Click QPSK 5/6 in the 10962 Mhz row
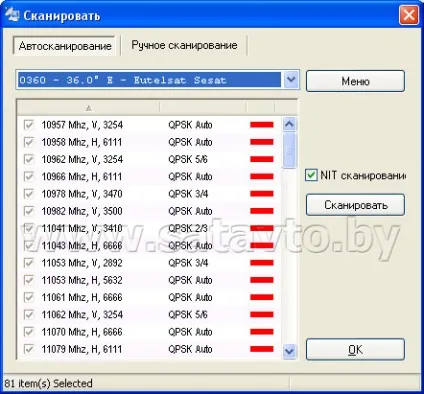Screen dimensions: 424x394 [188, 159]
